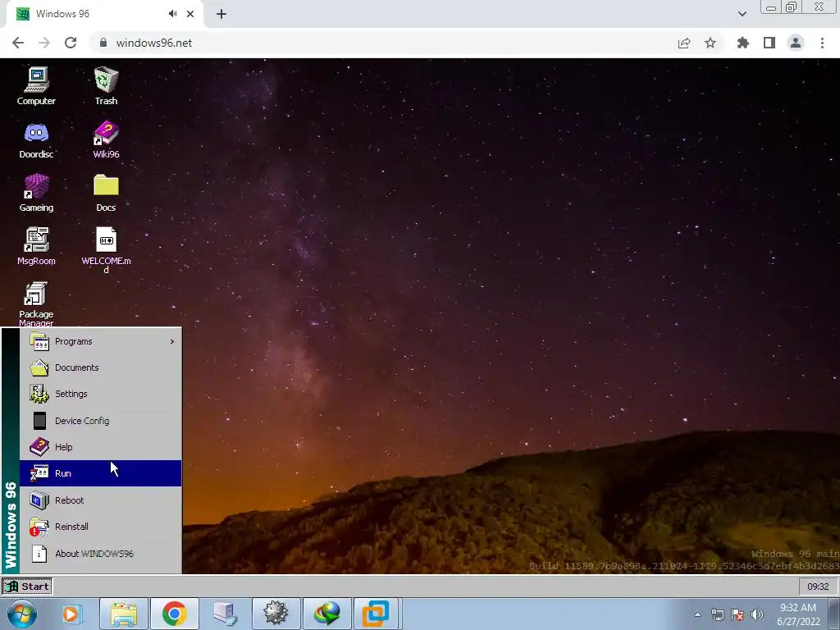
Task: Click the site lock icon in address bar
Action: 103,43
